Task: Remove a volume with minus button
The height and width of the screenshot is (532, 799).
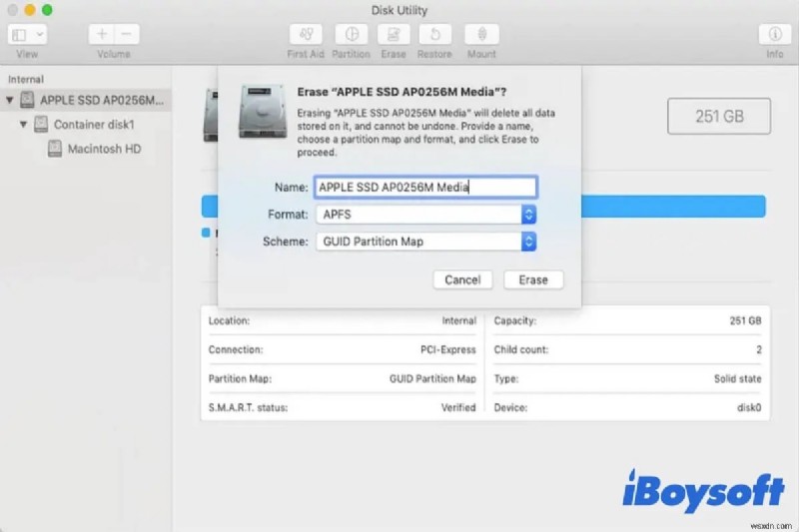Action: pyautogui.click(x=127, y=34)
